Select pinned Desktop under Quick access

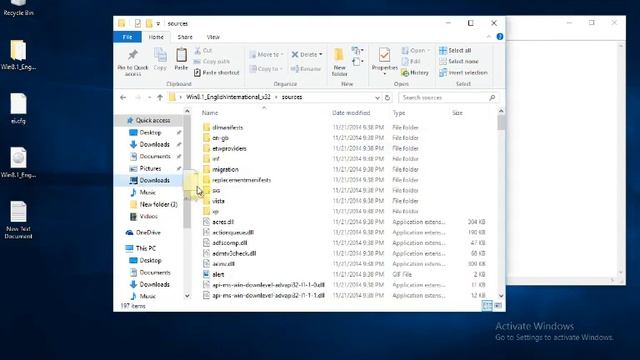coord(150,133)
